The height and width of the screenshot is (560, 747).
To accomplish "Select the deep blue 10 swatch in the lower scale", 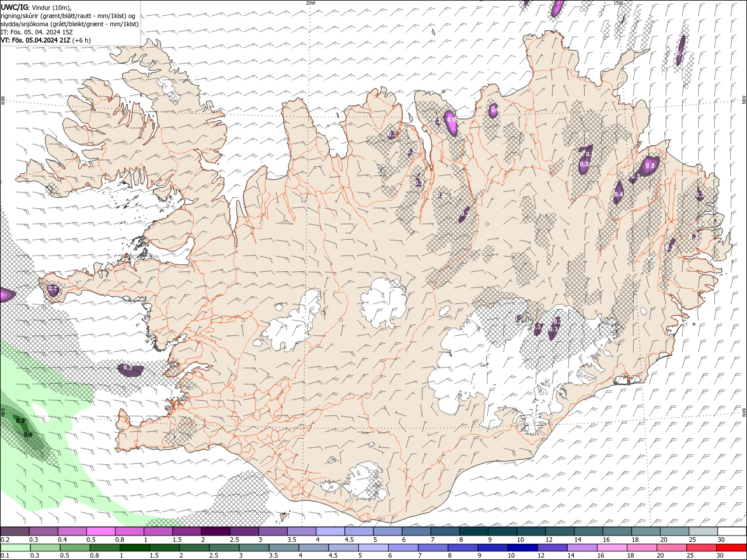I will tap(522, 548).
